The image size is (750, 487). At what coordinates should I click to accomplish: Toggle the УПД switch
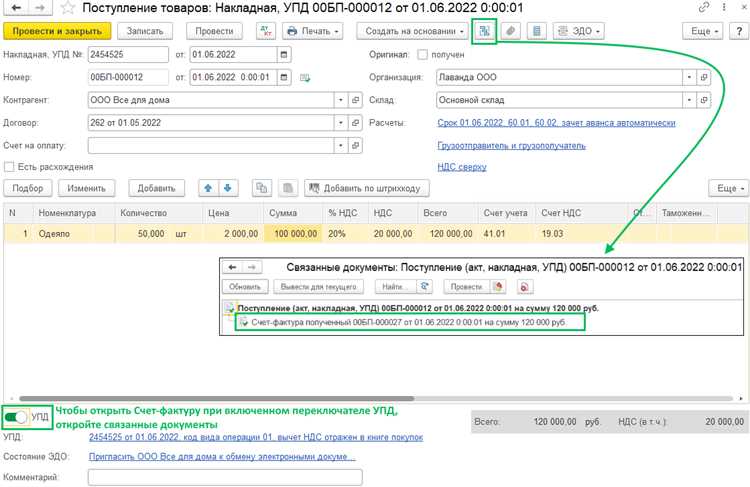click(15, 417)
